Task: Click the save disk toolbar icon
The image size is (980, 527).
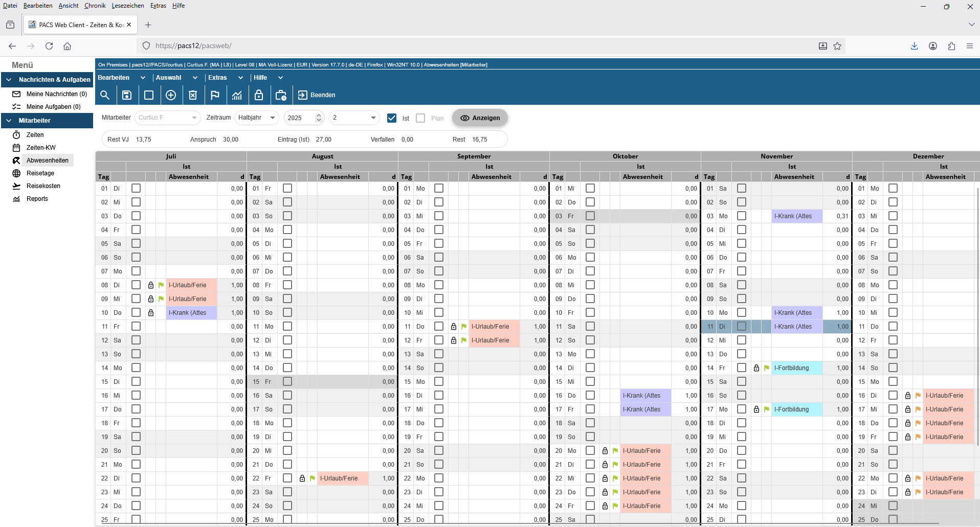Action: (x=127, y=95)
